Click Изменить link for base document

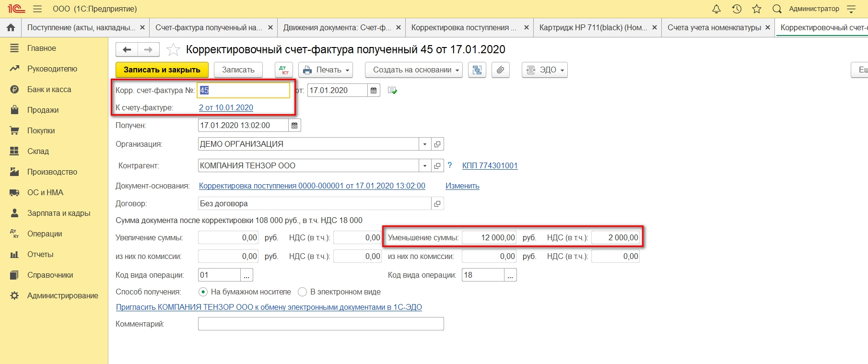(462, 186)
